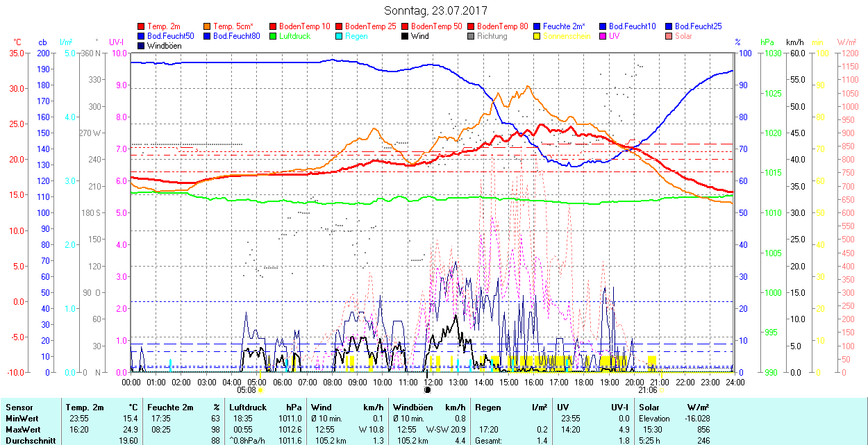
Task: Click the yellow Sonnenschein legend square
Action: pos(537,36)
